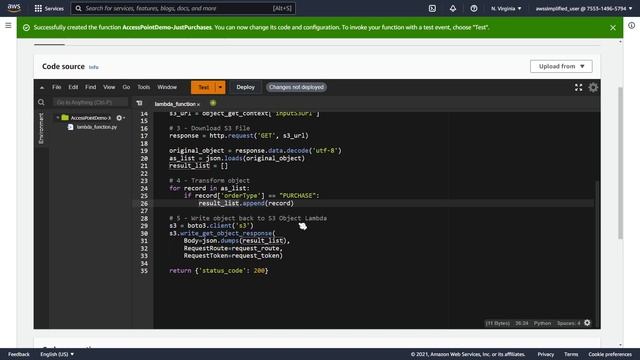Open the Find menu

tap(91, 87)
